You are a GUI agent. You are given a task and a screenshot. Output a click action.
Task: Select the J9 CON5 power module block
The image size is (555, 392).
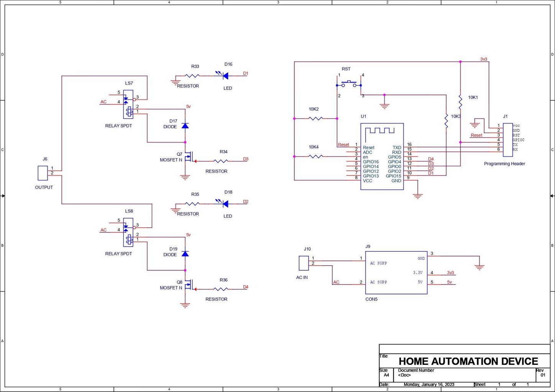[x=396, y=273]
